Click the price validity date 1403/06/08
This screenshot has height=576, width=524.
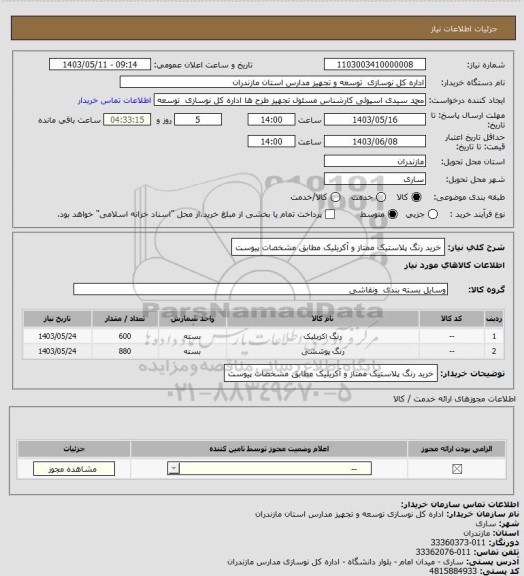[375, 141]
